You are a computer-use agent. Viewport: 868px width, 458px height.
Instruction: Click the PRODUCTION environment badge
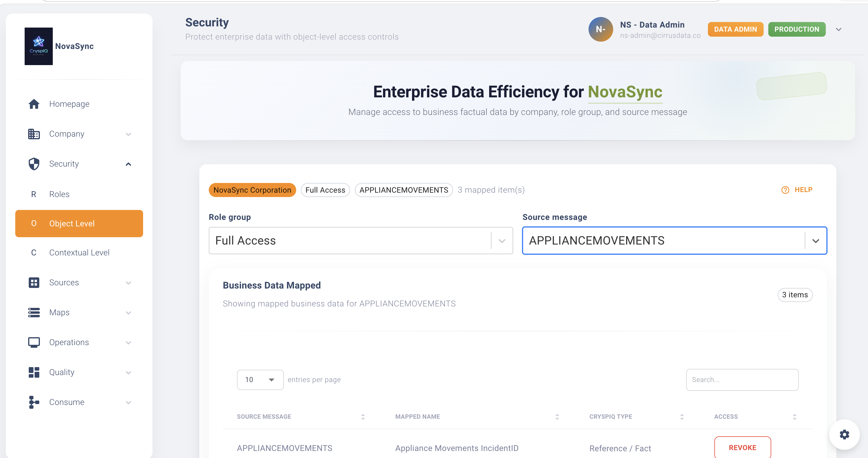point(796,29)
